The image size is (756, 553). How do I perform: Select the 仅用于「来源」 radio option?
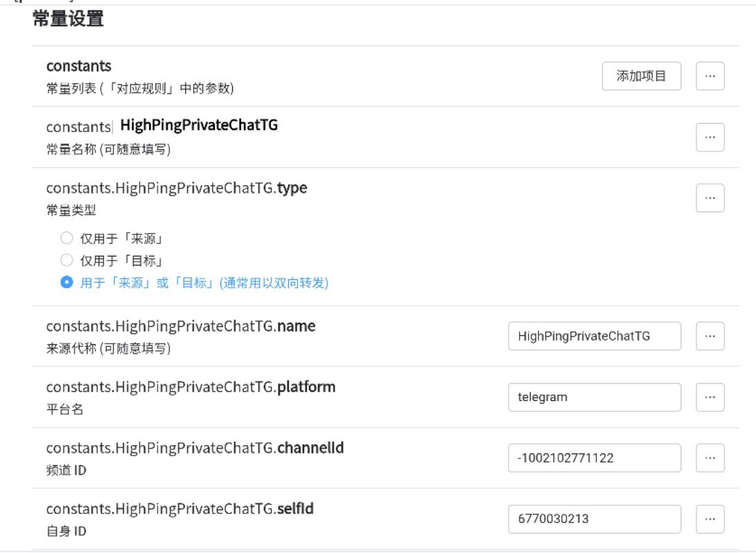67,238
